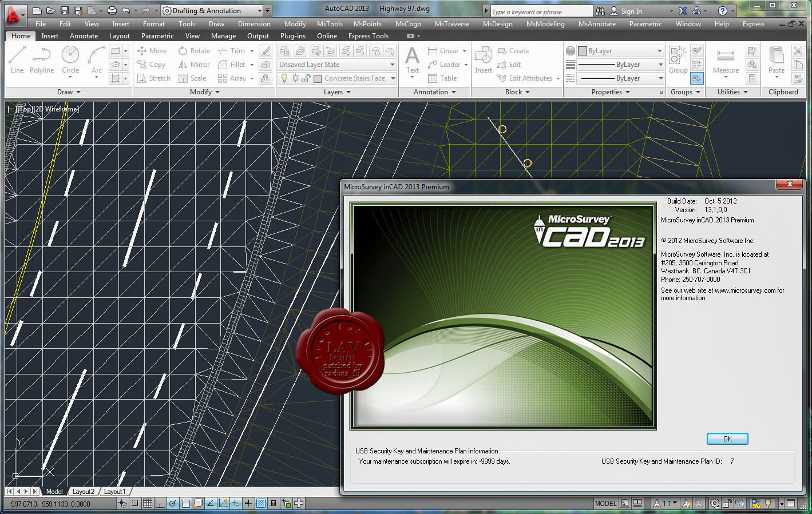Click the ByLayer color swatch in Properties
This screenshot has width=812, height=514.
pos(583,51)
